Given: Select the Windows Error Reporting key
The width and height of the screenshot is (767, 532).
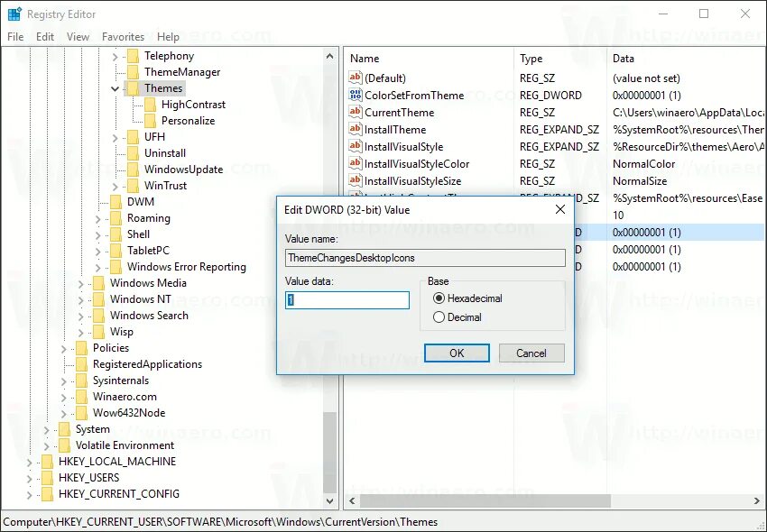Looking at the screenshot, I should point(187,267).
